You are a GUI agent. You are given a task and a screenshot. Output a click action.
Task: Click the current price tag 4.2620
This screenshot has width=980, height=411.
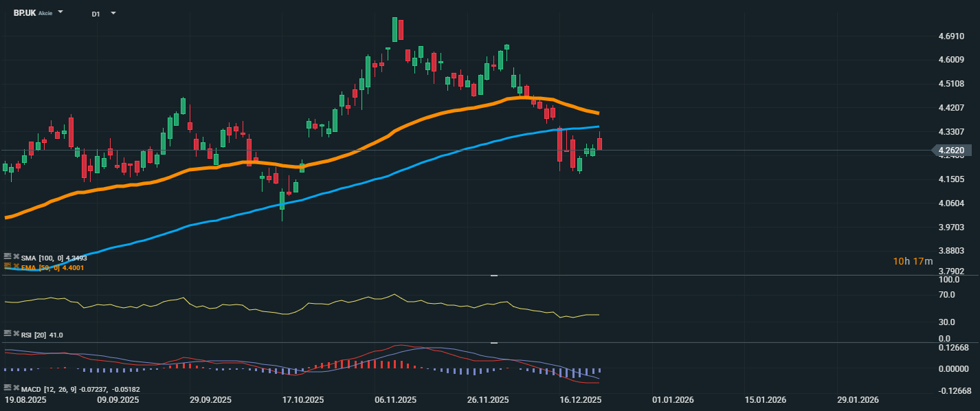click(x=952, y=150)
